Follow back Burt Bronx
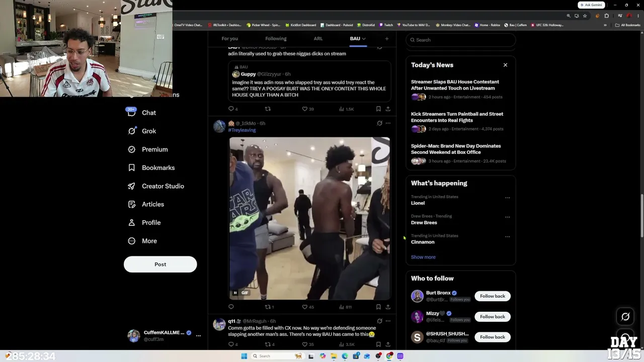644x362 pixels. 493,296
